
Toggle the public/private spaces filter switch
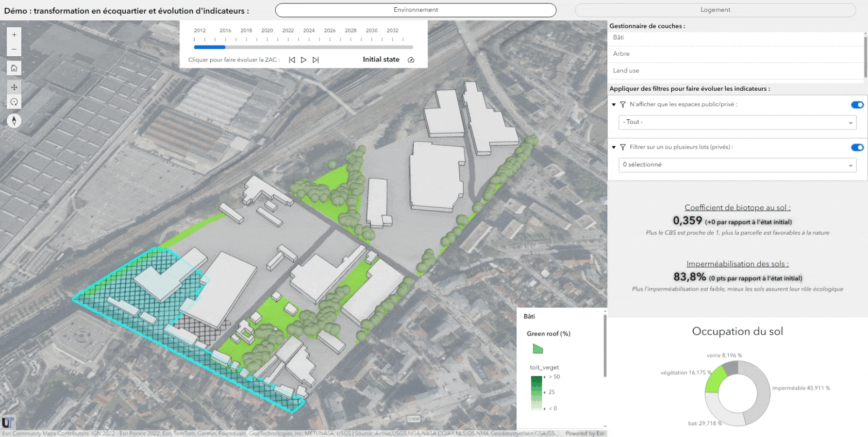point(857,105)
